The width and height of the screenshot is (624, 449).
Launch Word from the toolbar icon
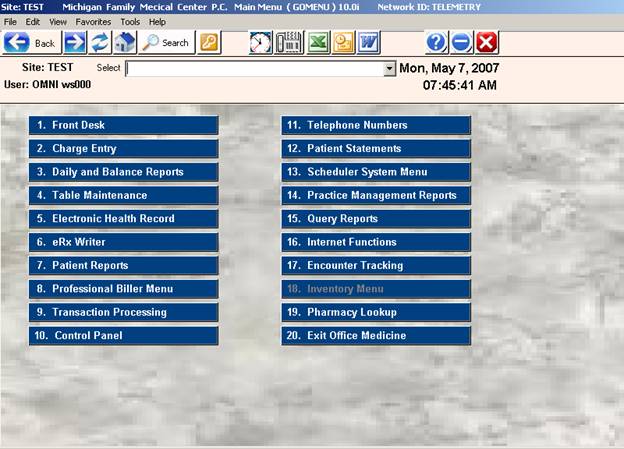click(x=368, y=42)
